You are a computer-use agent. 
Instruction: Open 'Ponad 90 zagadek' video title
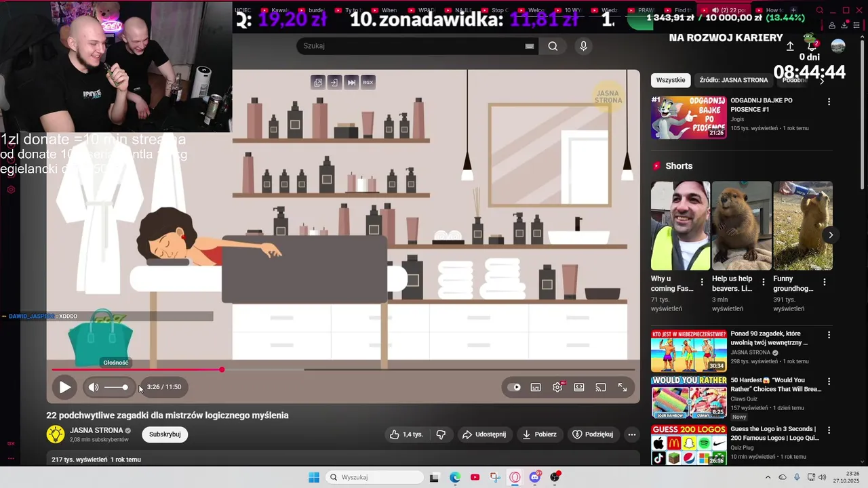coord(770,338)
